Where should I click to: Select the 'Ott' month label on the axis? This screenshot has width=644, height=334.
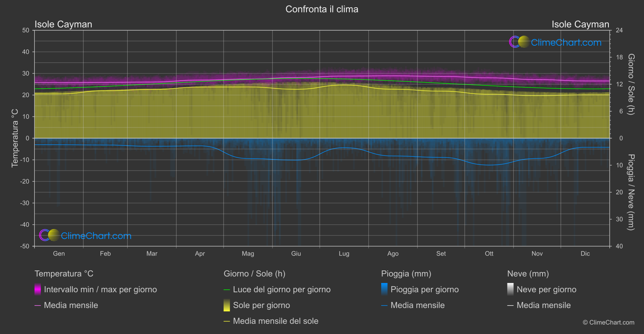[x=489, y=253]
